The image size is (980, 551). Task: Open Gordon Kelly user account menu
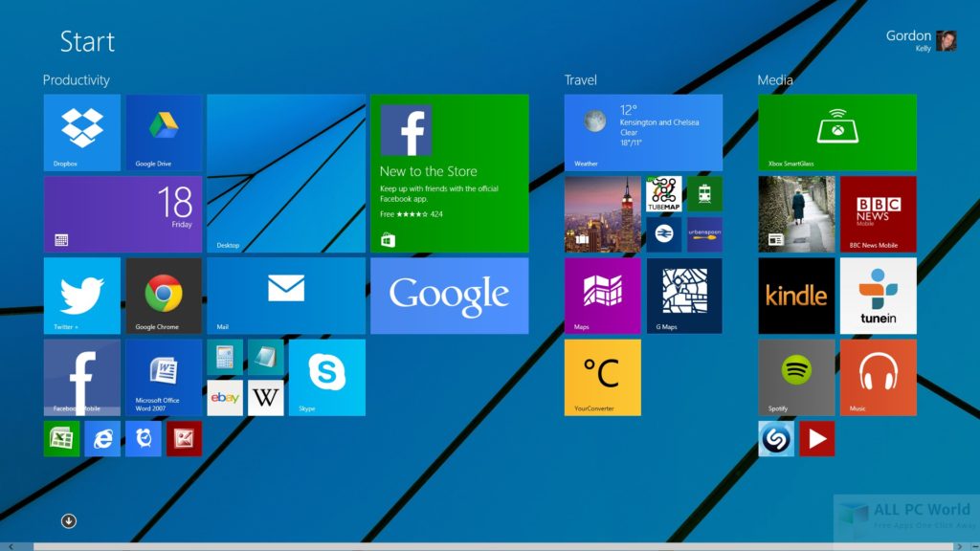pos(921,40)
